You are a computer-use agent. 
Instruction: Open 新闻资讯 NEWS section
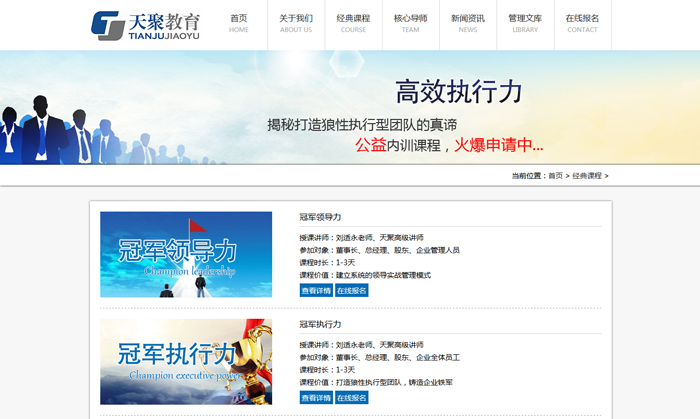[468, 23]
